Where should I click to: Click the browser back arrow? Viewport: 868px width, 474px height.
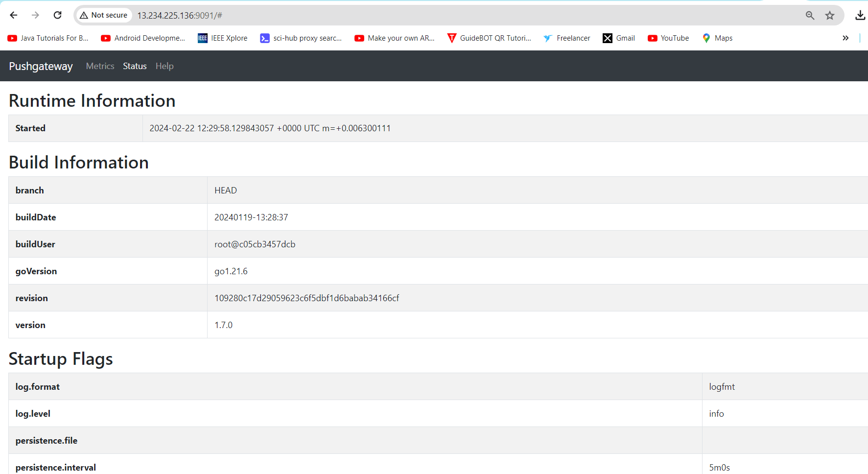coord(14,15)
